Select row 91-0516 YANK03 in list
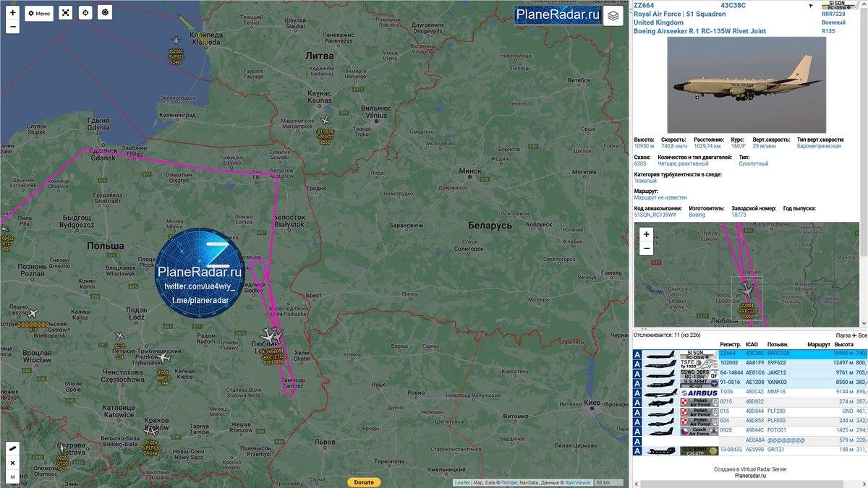 (x=750, y=382)
